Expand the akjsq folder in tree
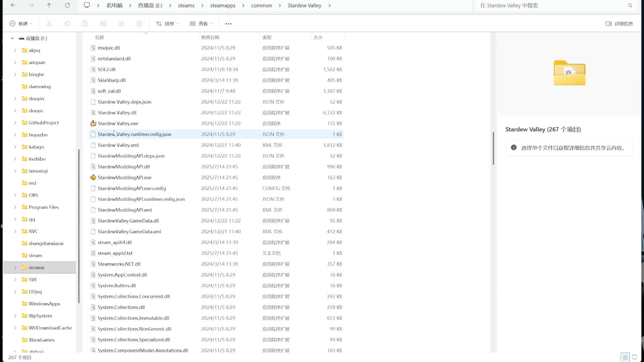The height and width of the screenshot is (362, 644). coord(15,50)
